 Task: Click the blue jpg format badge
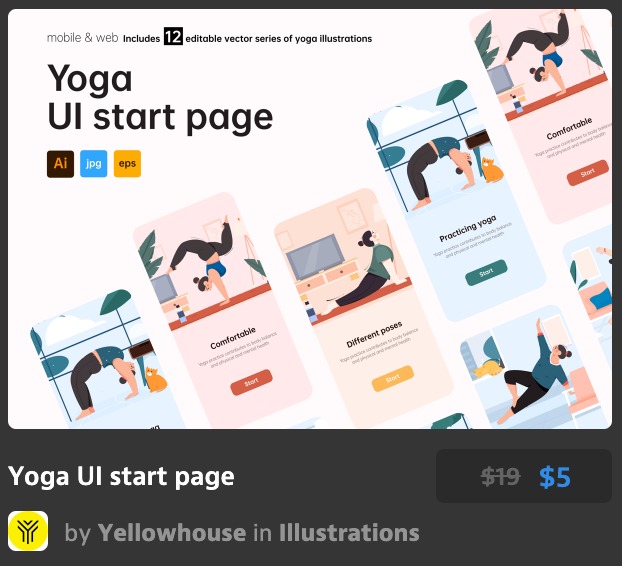click(94, 163)
